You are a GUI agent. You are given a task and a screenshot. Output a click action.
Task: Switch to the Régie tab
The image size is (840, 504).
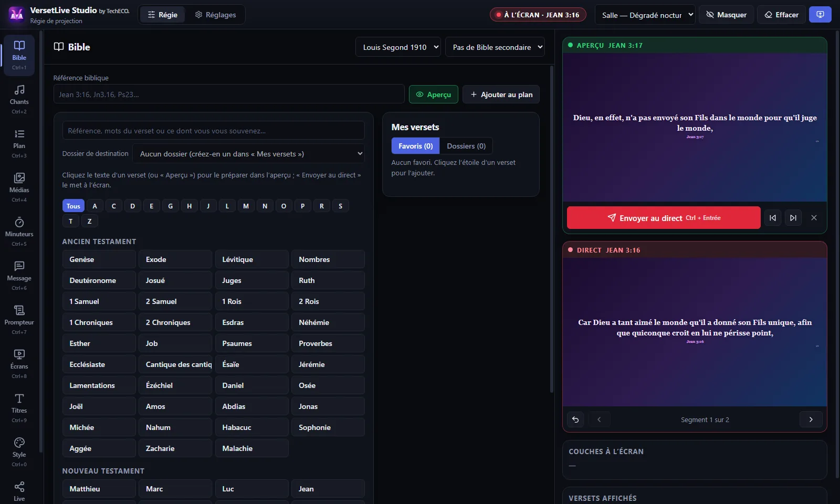click(x=162, y=15)
